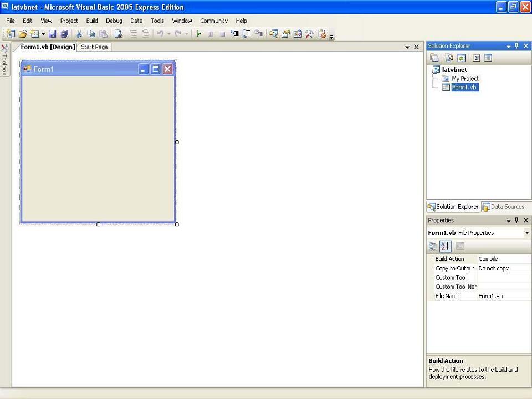Select the Solution Explorer bottom tab
532x399 pixels.
pyautogui.click(x=453, y=207)
